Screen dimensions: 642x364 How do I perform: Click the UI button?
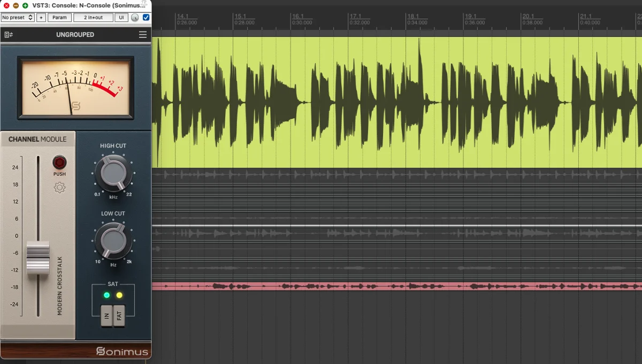pyautogui.click(x=121, y=18)
